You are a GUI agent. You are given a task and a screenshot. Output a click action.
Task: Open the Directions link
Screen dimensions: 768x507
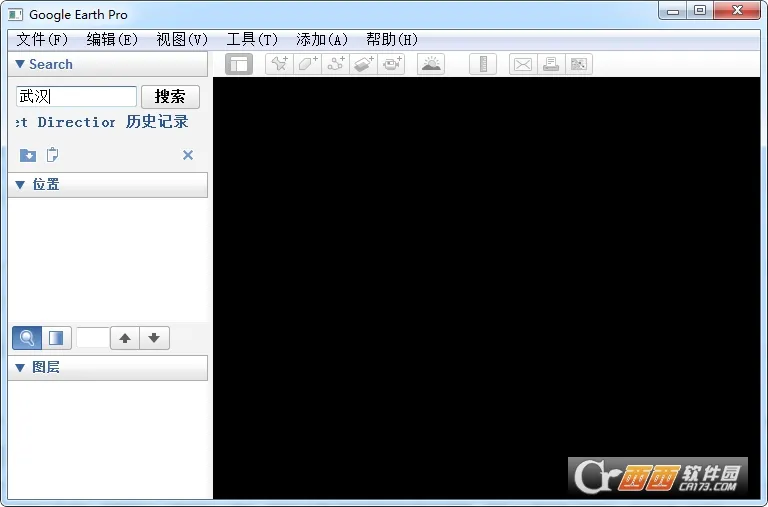click(x=66, y=122)
